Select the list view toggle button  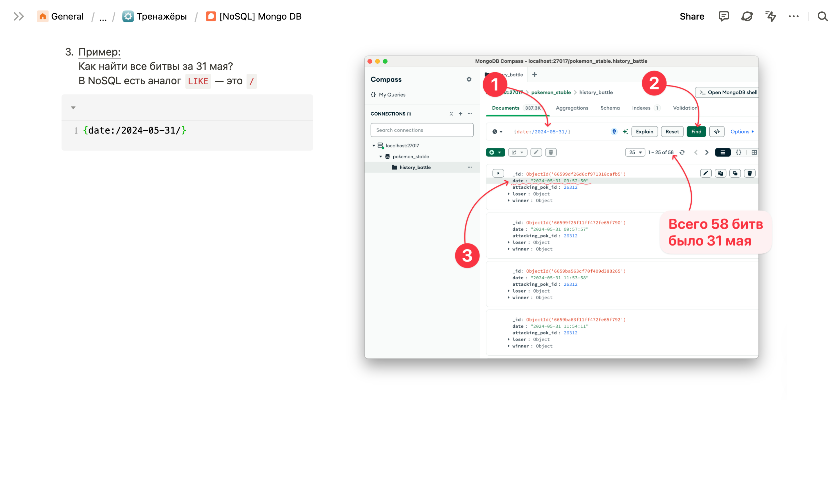click(723, 152)
